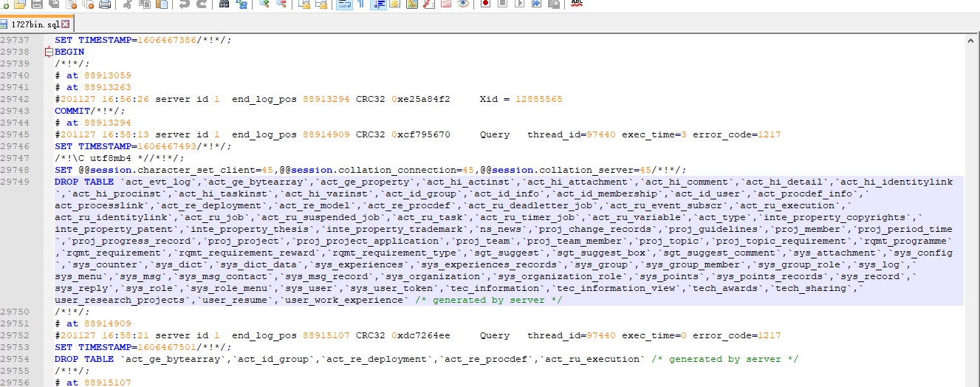980x387 pixels.
Task: Open Find with the binoculars icon
Action: [x=225, y=4]
